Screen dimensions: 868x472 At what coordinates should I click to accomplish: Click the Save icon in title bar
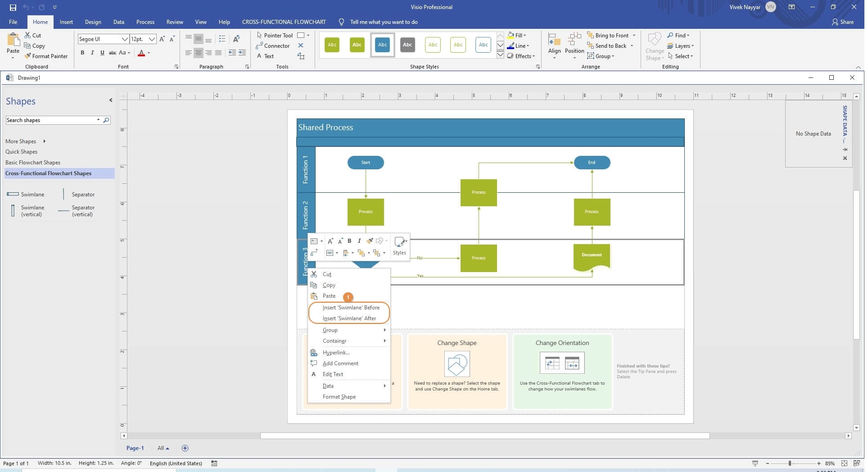(13, 7)
